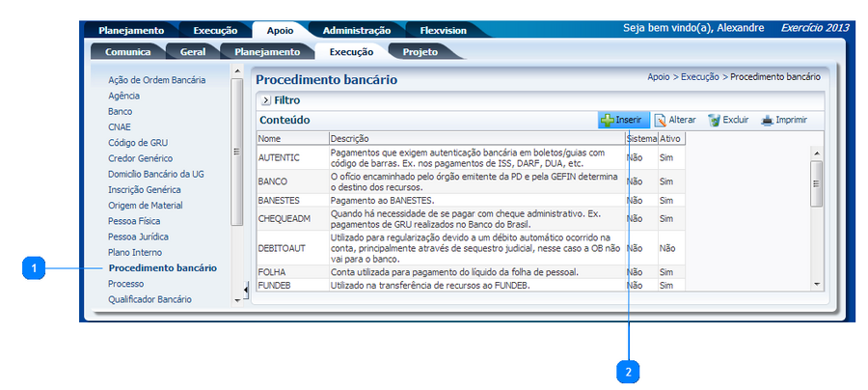Click the Apoio breadcrumb link

[658, 76]
